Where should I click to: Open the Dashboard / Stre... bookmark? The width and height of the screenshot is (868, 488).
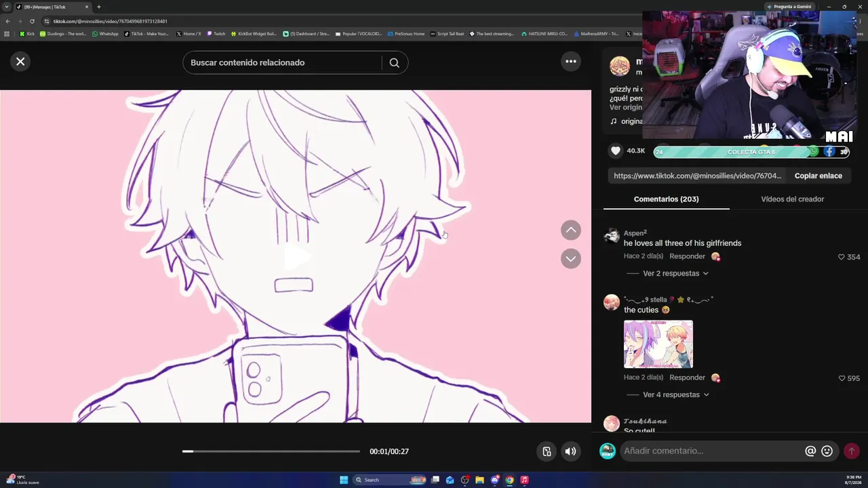click(306, 34)
